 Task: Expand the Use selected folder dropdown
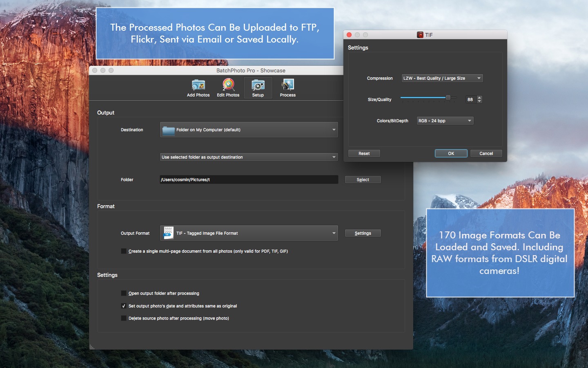(x=249, y=157)
